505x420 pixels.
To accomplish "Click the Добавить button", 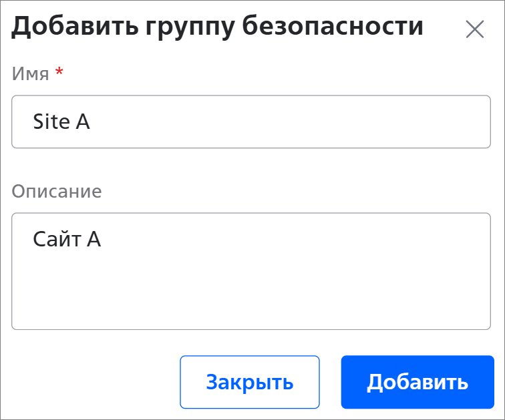I will (417, 382).
